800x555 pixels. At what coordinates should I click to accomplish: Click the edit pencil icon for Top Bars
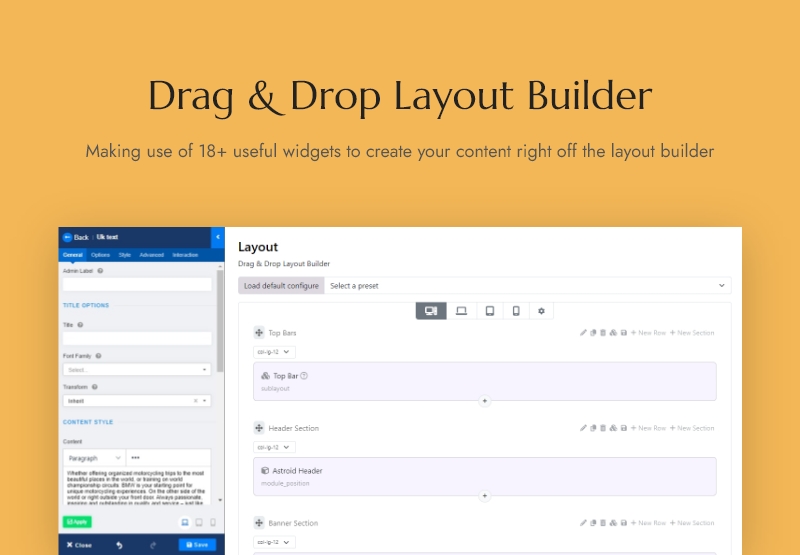(x=583, y=333)
